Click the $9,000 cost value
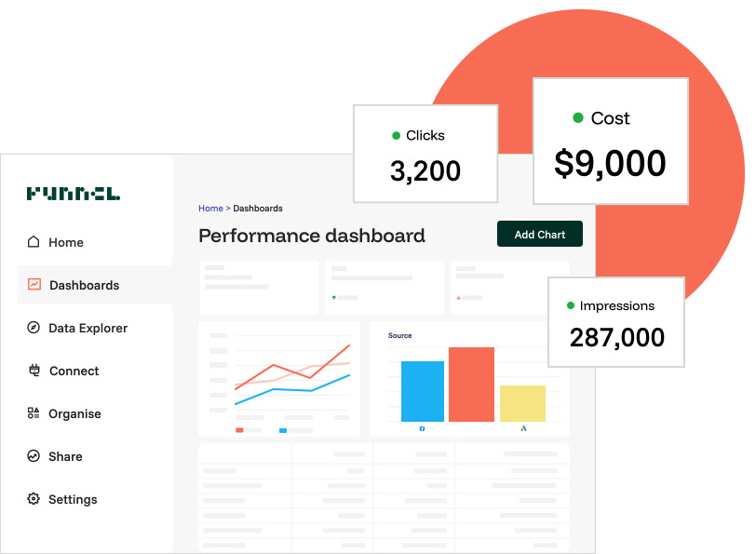The image size is (756, 554). pyautogui.click(x=610, y=163)
